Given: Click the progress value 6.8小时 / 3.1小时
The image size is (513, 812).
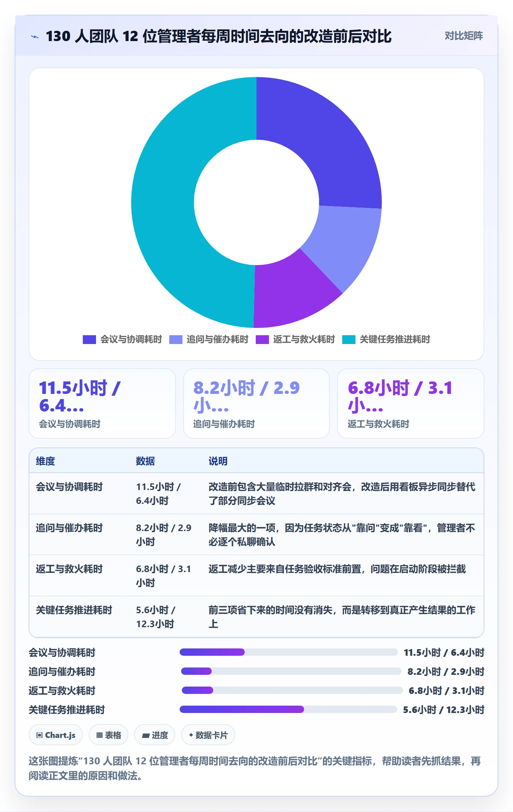Looking at the screenshot, I should [447, 691].
